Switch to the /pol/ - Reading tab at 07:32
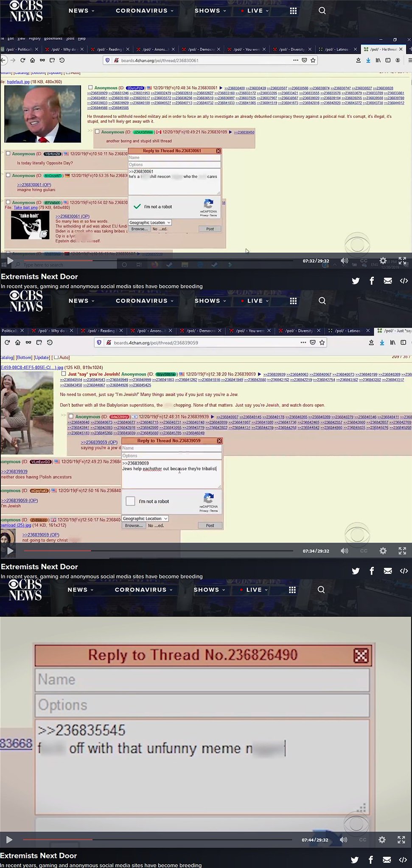The image size is (412, 868). pyautogui.click(x=109, y=49)
